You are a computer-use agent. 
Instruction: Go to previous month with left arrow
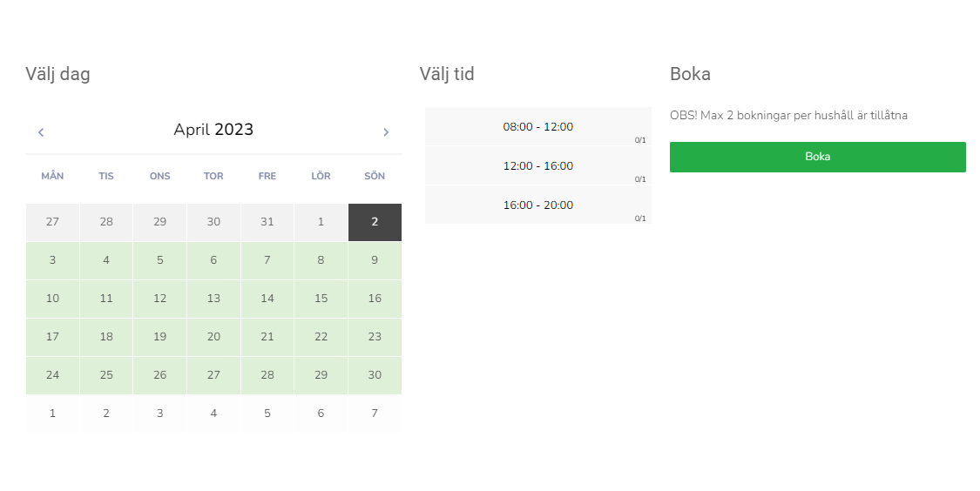pyautogui.click(x=41, y=132)
